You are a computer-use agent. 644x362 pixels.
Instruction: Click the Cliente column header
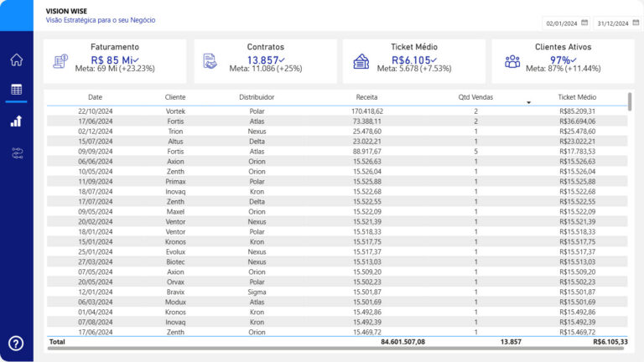(x=175, y=97)
